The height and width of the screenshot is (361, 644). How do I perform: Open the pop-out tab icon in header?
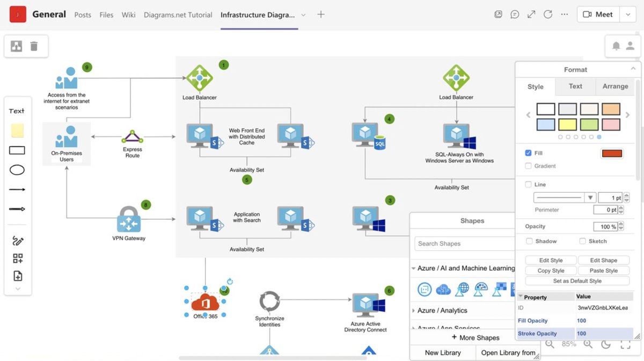click(498, 15)
